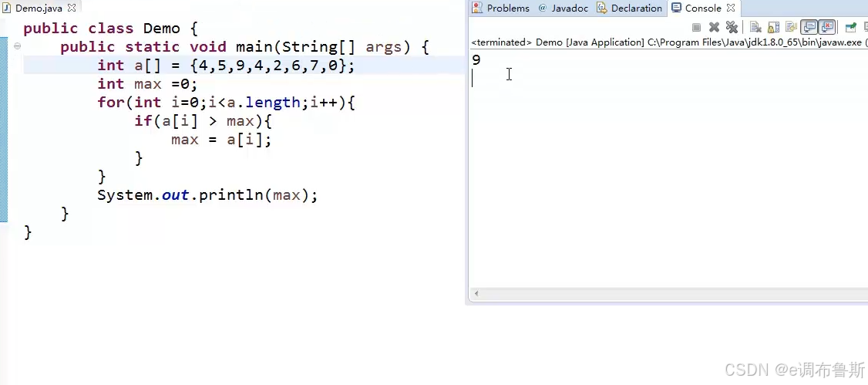Clear the console output
This screenshot has height=385, width=868.
755,27
